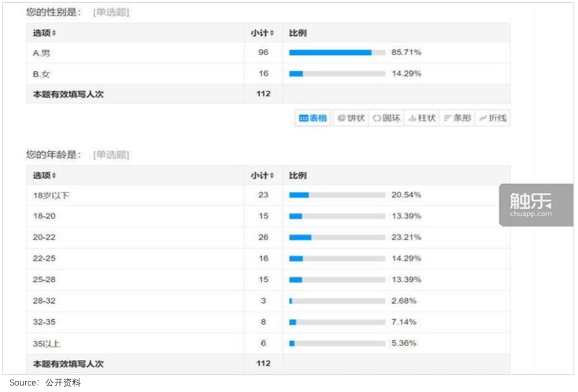578x392 pixels.
Task: Select the 柱状 column chart view
Action: (422, 118)
